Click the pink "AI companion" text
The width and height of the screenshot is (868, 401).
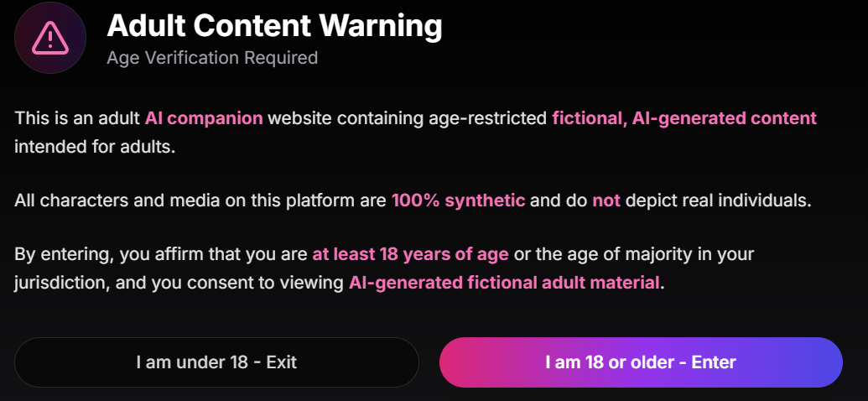(204, 118)
